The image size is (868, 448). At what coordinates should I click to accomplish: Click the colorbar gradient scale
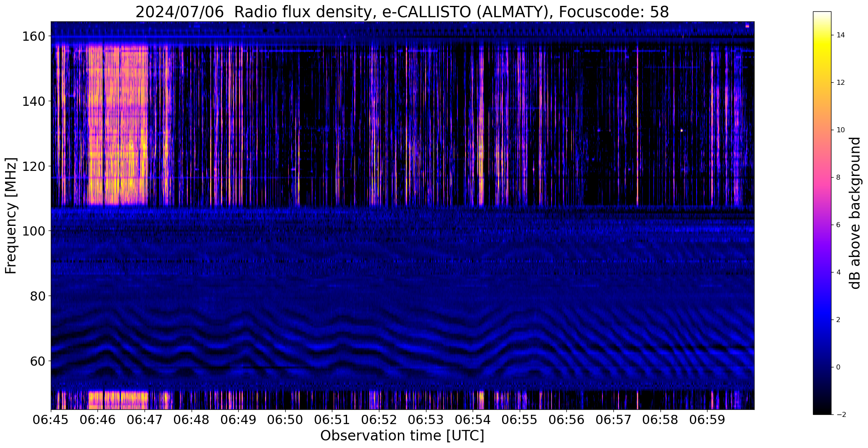click(822, 213)
